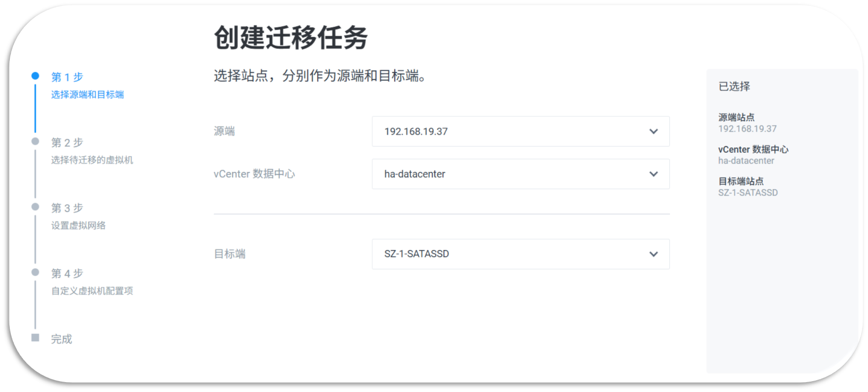Click the gray step 3 indicator dot

tap(35, 207)
